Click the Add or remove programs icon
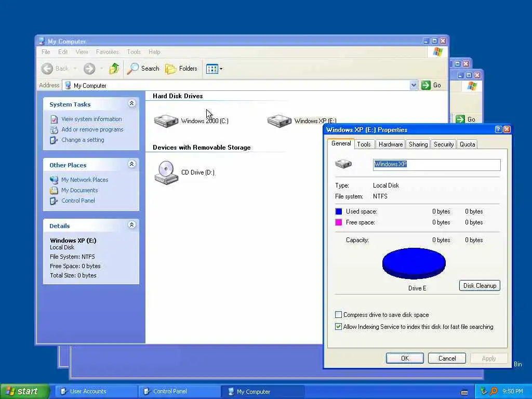This screenshot has height=399, width=532. (54, 129)
